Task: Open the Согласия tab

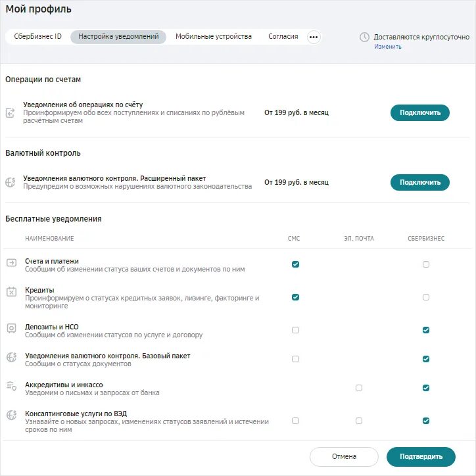Action: (x=283, y=37)
